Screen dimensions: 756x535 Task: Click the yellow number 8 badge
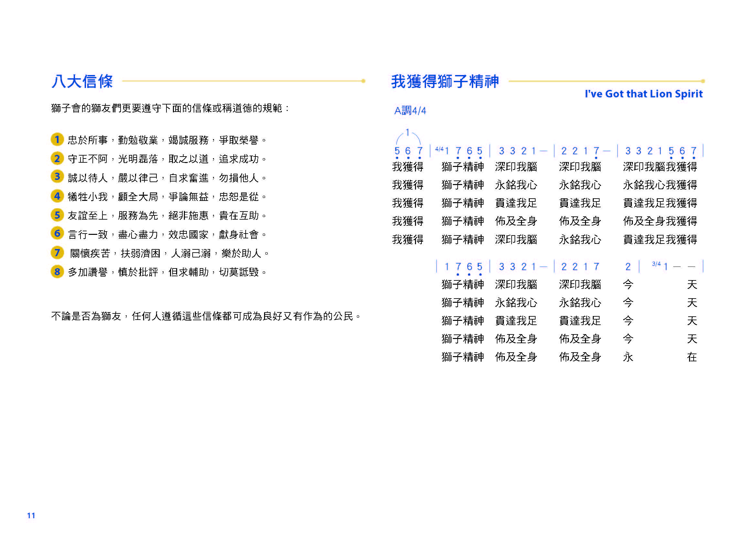[57, 272]
